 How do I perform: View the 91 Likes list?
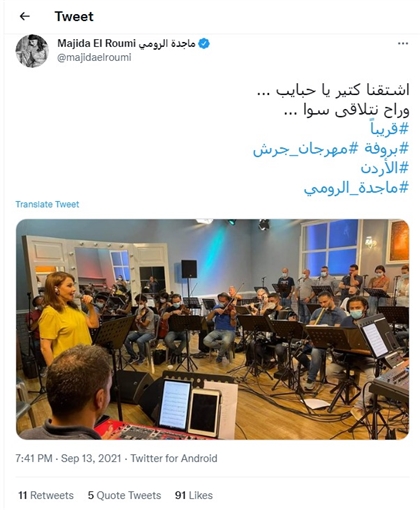[194, 495]
